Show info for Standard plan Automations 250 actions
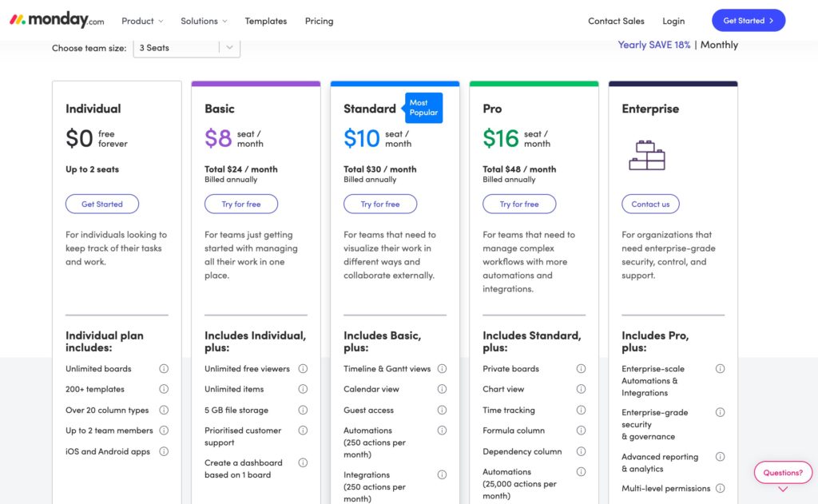The image size is (818, 504). [x=442, y=431]
